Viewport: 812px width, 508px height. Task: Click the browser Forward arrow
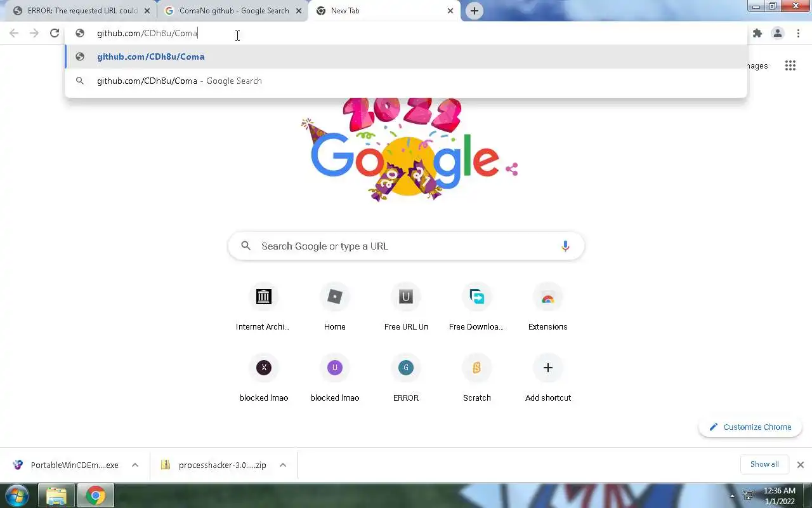click(x=34, y=33)
